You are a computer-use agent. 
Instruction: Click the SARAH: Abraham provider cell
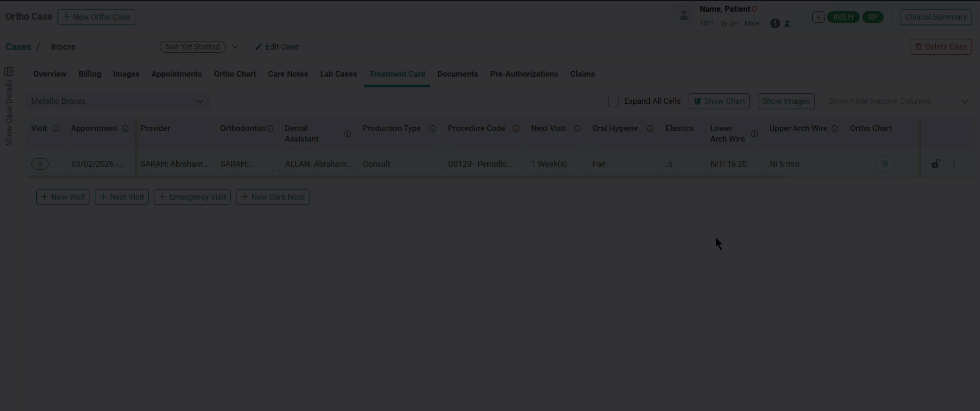point(175,164)
